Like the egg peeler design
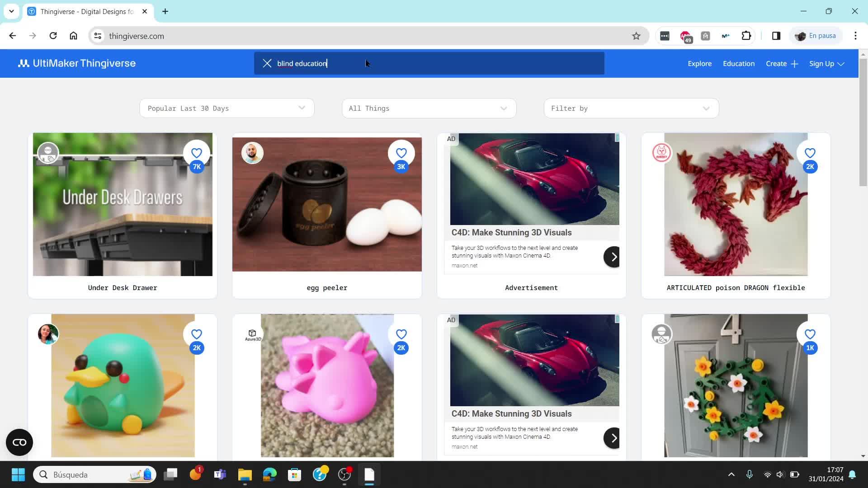 pos(401,154)
